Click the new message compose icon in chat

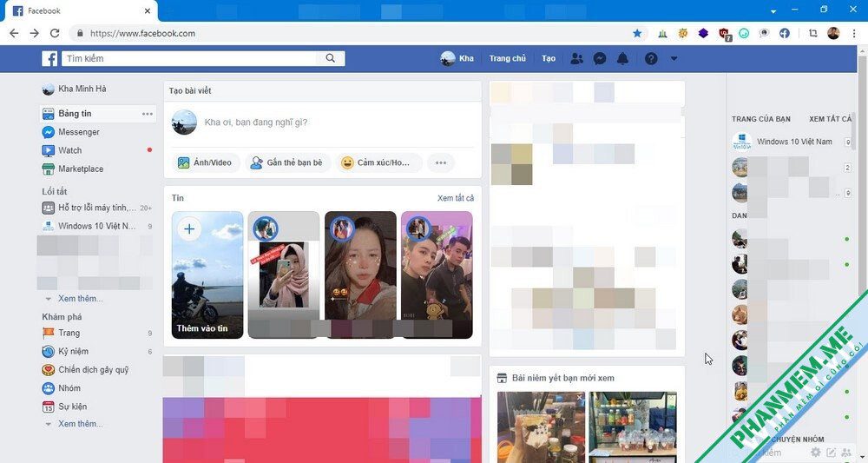(831, 453)
